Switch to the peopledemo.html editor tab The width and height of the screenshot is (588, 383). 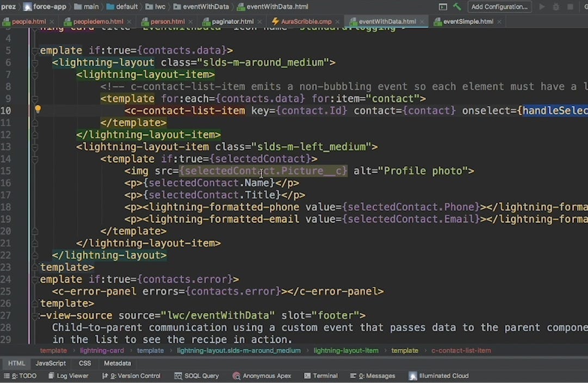94,22
